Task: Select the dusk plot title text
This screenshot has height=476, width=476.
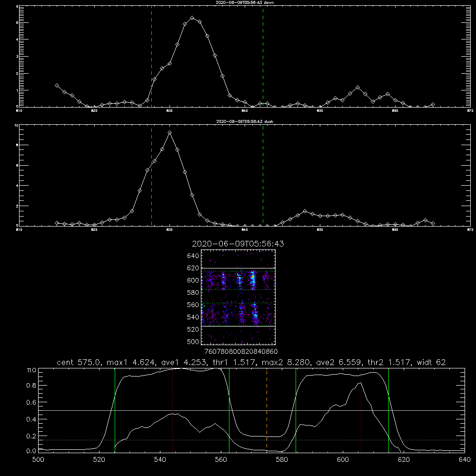Action: pos(245,121)
